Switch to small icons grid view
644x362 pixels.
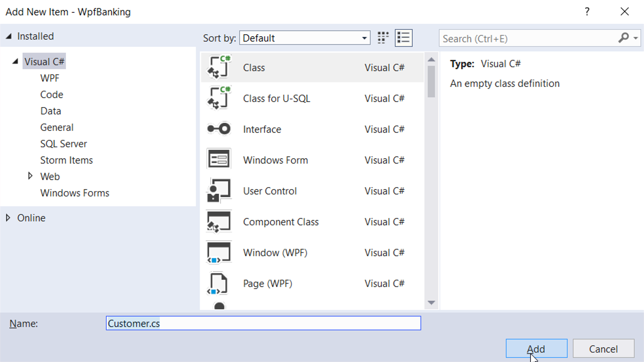[383, 38]
